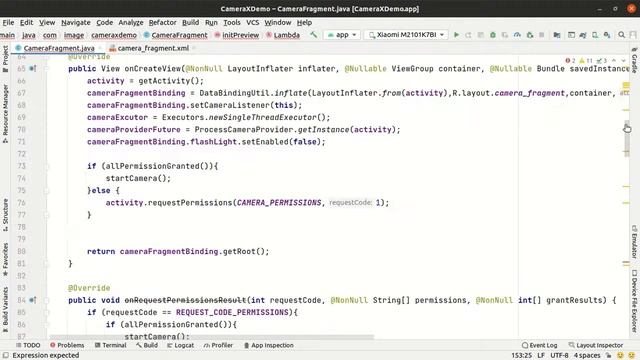640x360 pixels.
Task: Click the happy smiley feedback icon
Action: click(x=620, y=355)
